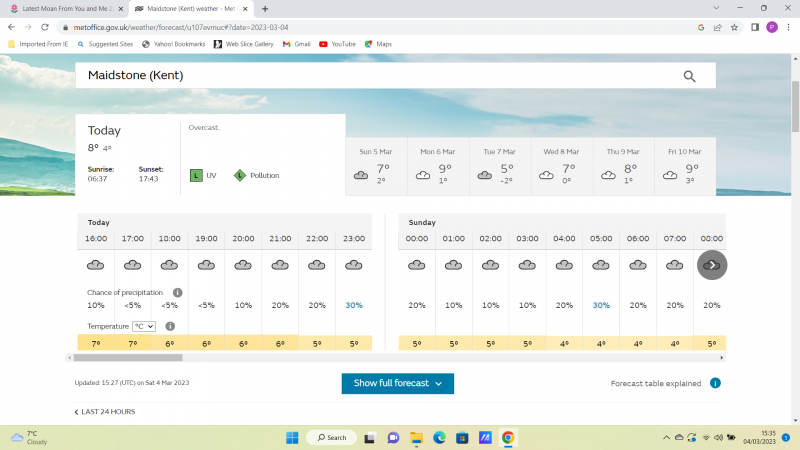Open the temperature unit °C dropdown
This screenshot has width=800, height=450.
click(x=144, y=326)
